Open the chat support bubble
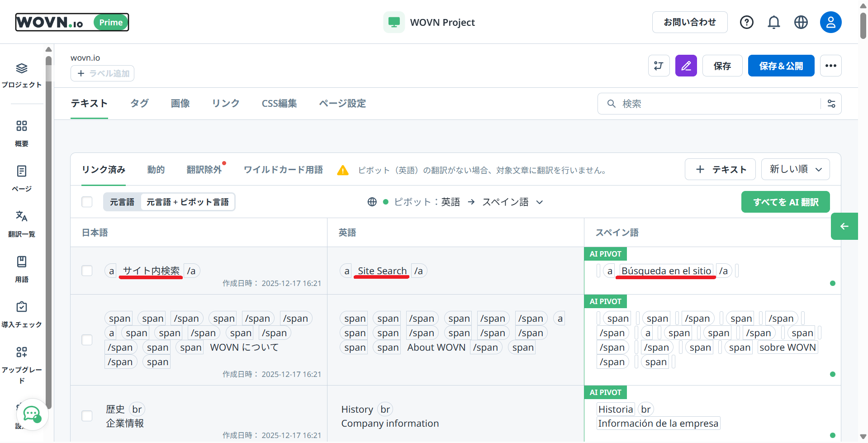The width and height of the screenshot is (868, 443). tap(32, 413)
